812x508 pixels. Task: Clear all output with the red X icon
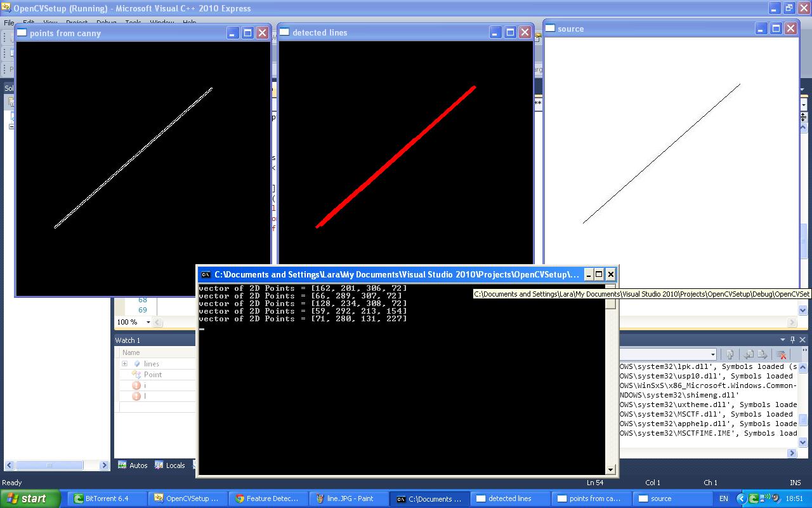(x=781, y=354)
